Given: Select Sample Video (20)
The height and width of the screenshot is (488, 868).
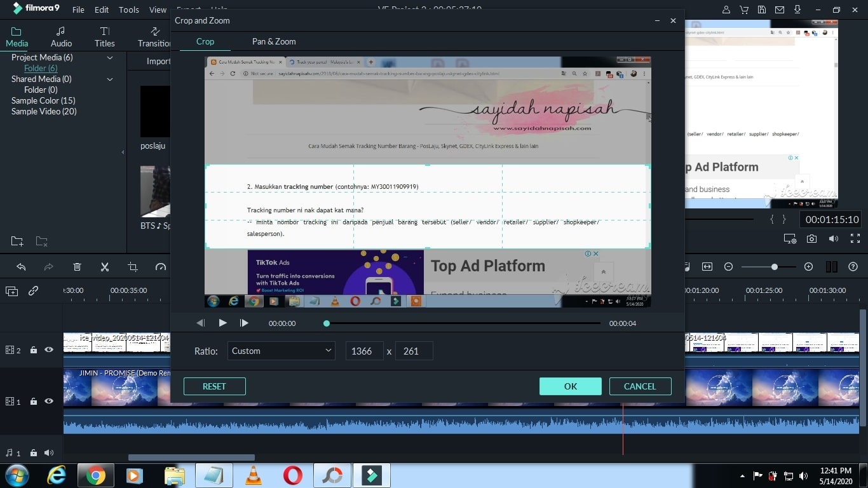Looking at the screenshot, I should 44,112.
